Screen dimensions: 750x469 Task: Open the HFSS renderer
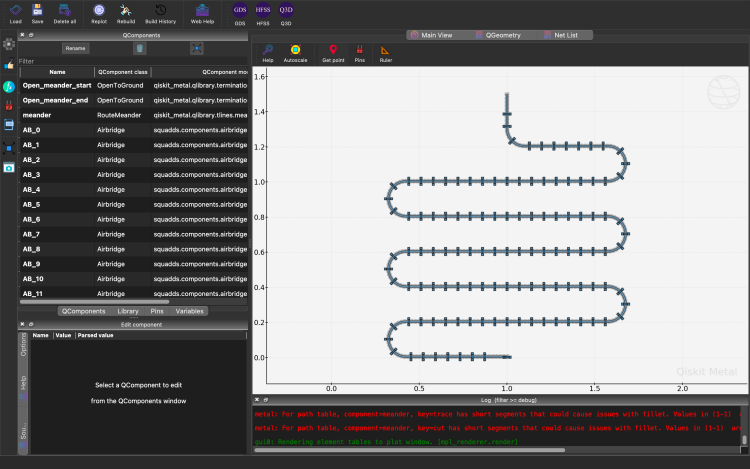pos(263,14)
